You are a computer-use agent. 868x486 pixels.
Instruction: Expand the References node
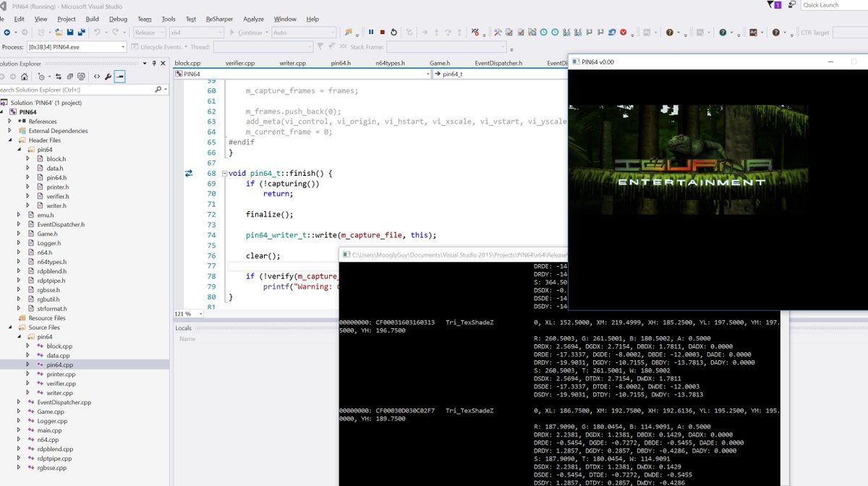[11, 121]
